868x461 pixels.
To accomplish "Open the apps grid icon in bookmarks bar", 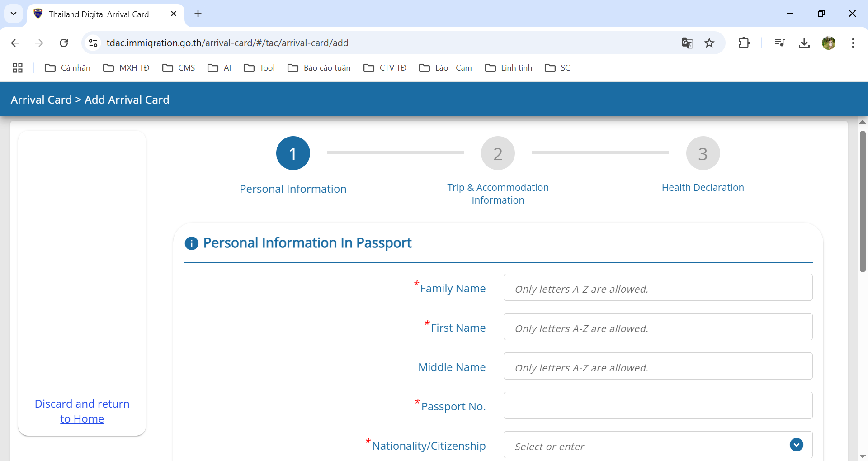I will pos(18,68).
